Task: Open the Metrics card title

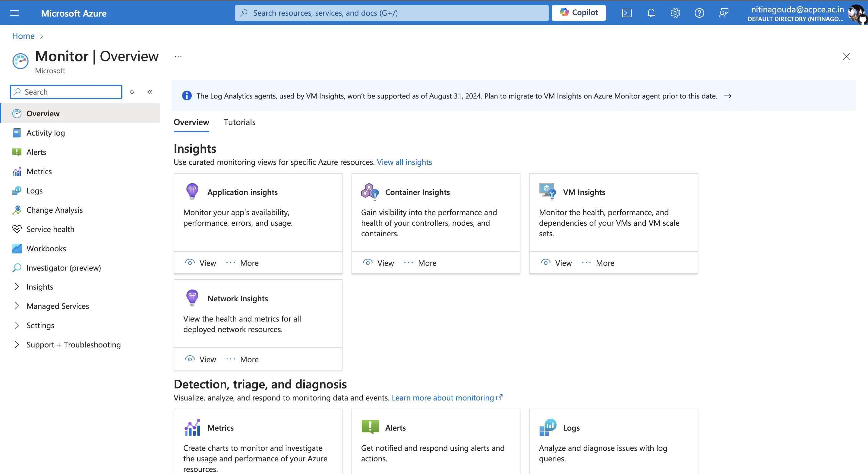Action: click(220, 428)
